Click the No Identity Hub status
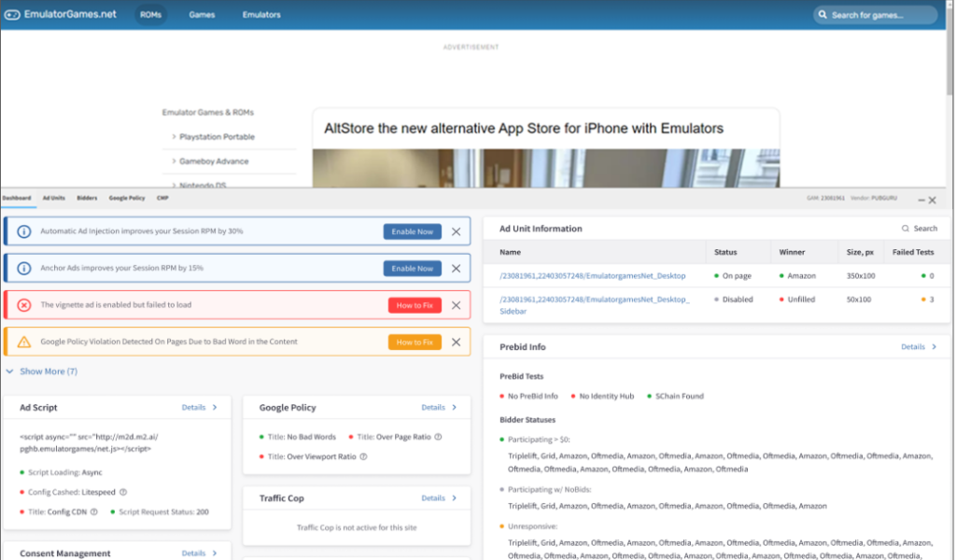 point(602,396)
